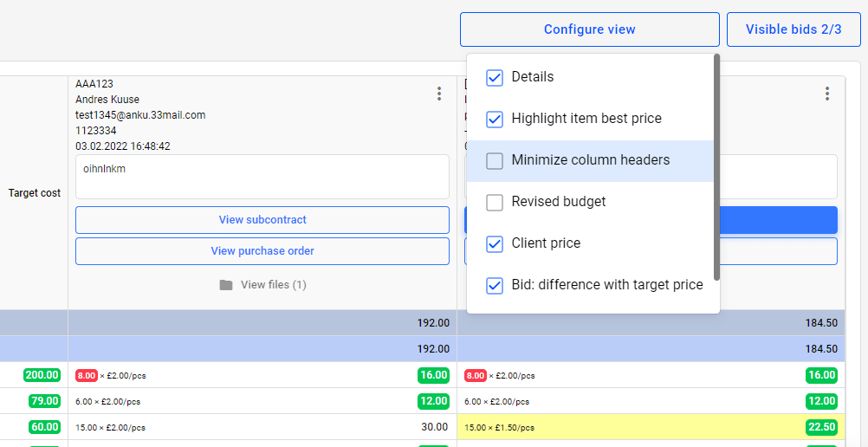Open the Visible bids 2/3 selector
868x447 pixels.
794,29
